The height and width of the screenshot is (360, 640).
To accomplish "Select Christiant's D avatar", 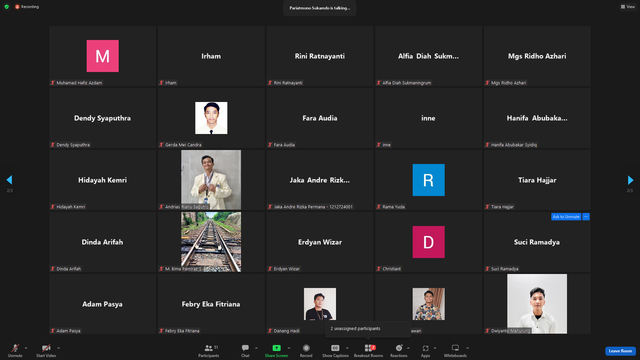I will click(429, 242).
